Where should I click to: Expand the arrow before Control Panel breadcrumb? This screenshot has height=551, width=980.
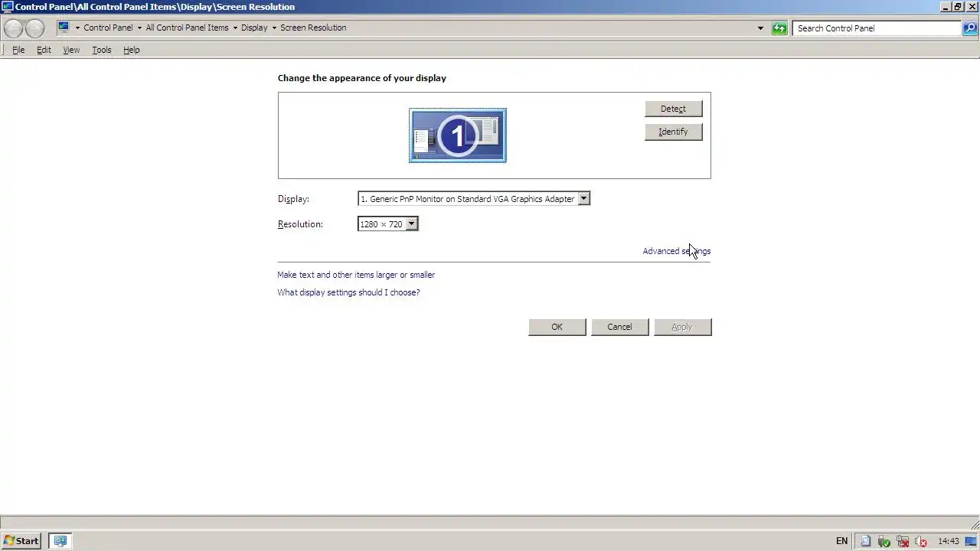pyautogui.click(x=77, y=28)
